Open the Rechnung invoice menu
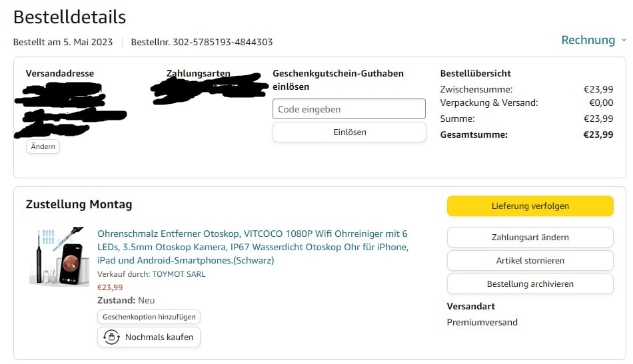This screenshot has height=364, width=633. click(588, 40)
